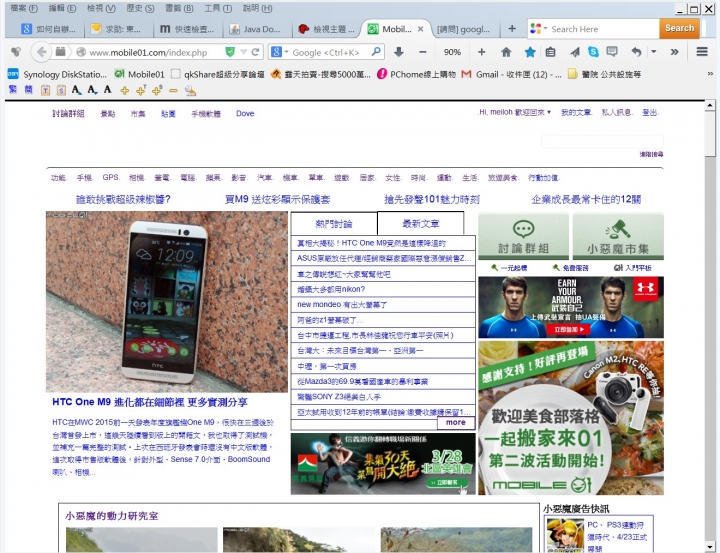This screenshot has height=553, width=720.
Task: Open the 工具 (T) menu
Action: tap(218, 8)
